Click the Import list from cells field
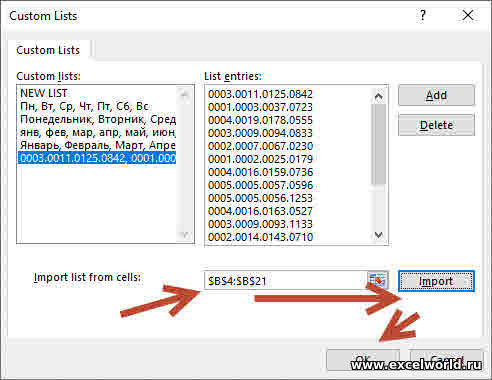The width and height of the screenshot is (492, 380). click(285, 281)
